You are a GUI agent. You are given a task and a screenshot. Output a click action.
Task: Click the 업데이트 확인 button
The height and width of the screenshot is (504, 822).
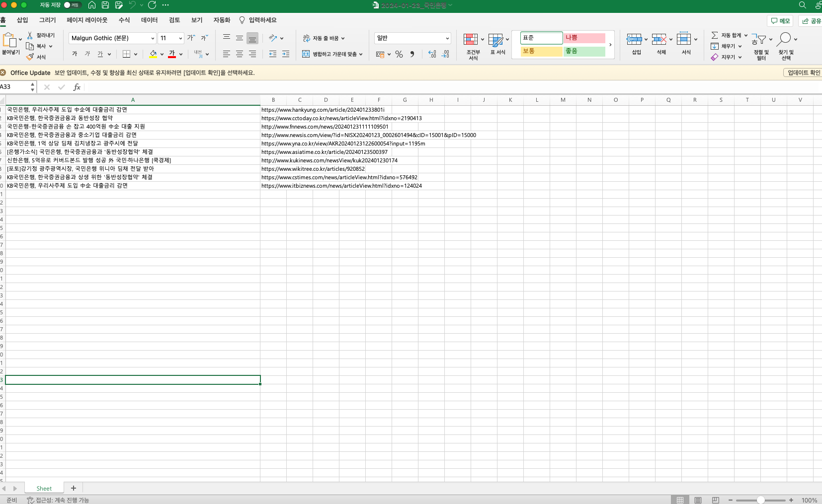pyautogui.click(x=803, y=72)
